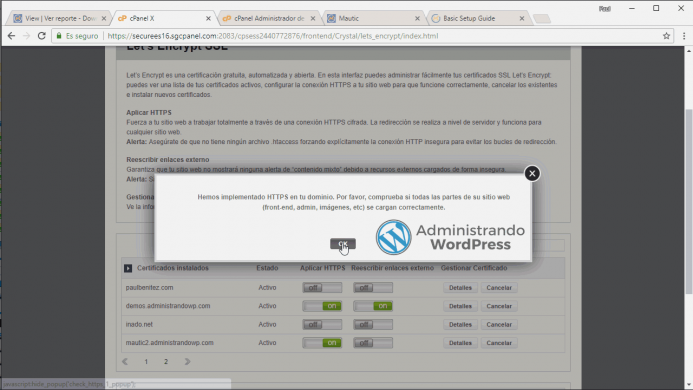The width and height of the screenshot is (693, 390).
Task: Disable Reescribir enlaces for demos.administrandowp.com
Action: tap(373, 306)
